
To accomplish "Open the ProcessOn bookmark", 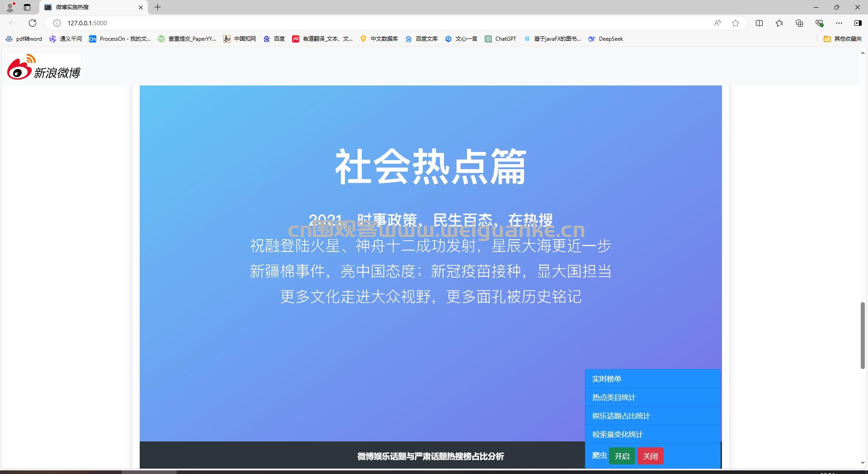I will (120, 39).
